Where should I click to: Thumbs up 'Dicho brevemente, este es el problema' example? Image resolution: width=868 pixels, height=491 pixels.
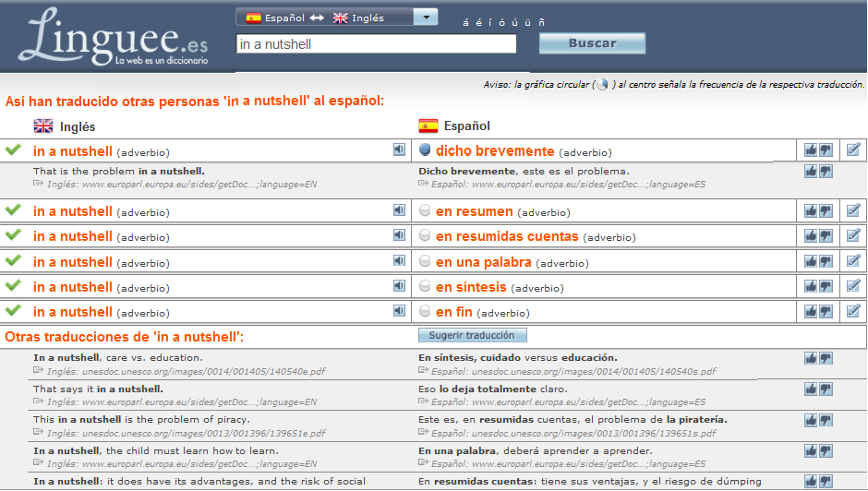(811, 171)
